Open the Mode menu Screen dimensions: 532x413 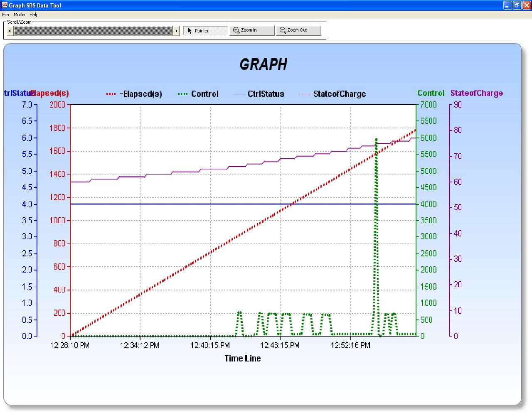click(19, 15)
